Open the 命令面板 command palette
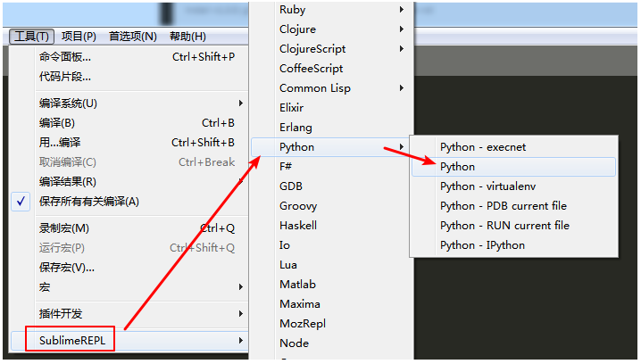This screenshot has width=641, height=364. 65,56
